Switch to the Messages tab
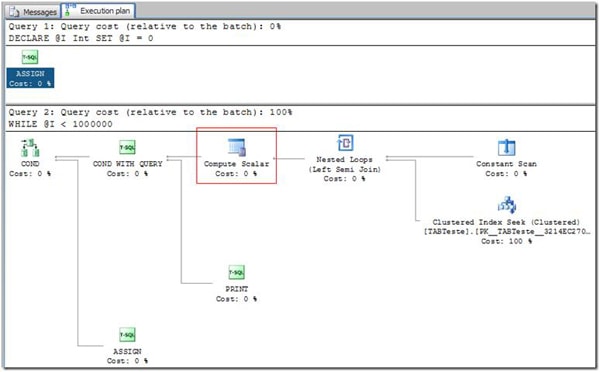 click(x=33, y=12)
